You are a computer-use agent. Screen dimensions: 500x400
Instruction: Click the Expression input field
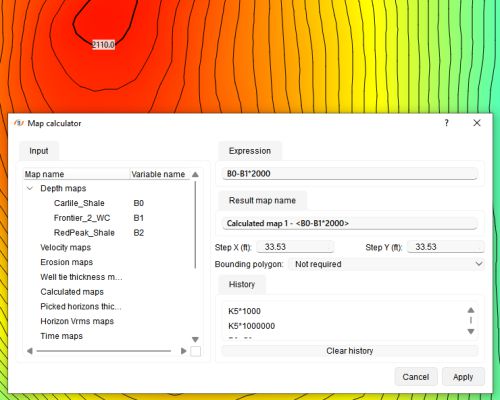click(x=350, y=174)
